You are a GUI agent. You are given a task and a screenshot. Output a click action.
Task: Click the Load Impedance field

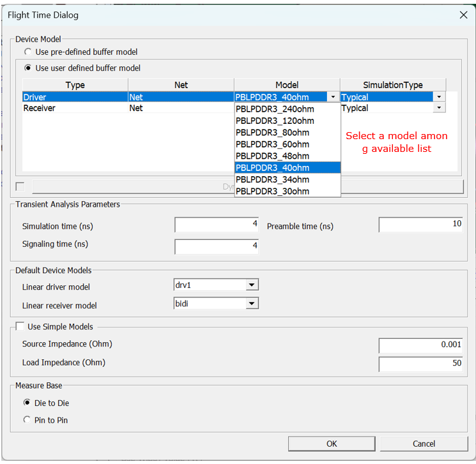[420, 364]
